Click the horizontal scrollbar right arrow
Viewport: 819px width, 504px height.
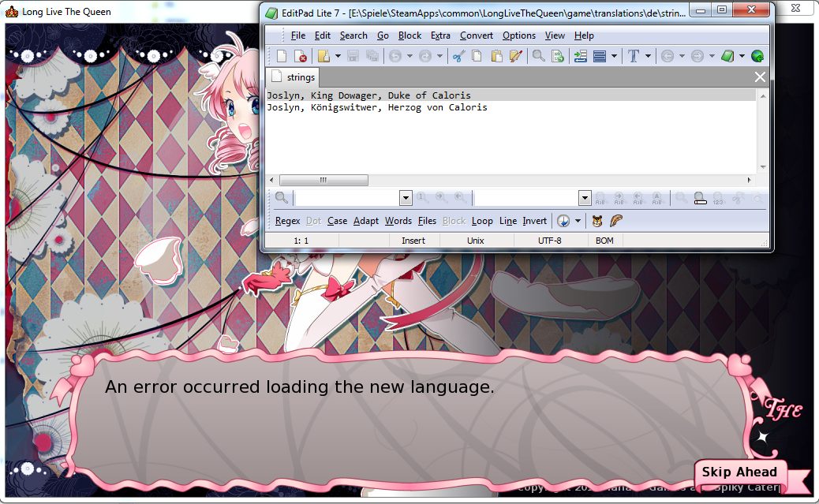[749, 180]
